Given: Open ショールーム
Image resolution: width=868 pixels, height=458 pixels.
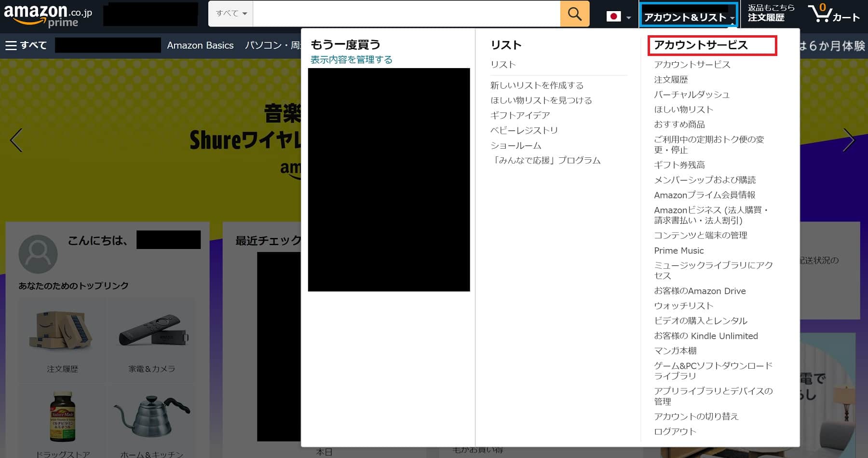Looking at the screenshot, I should (x=515, y=145).
